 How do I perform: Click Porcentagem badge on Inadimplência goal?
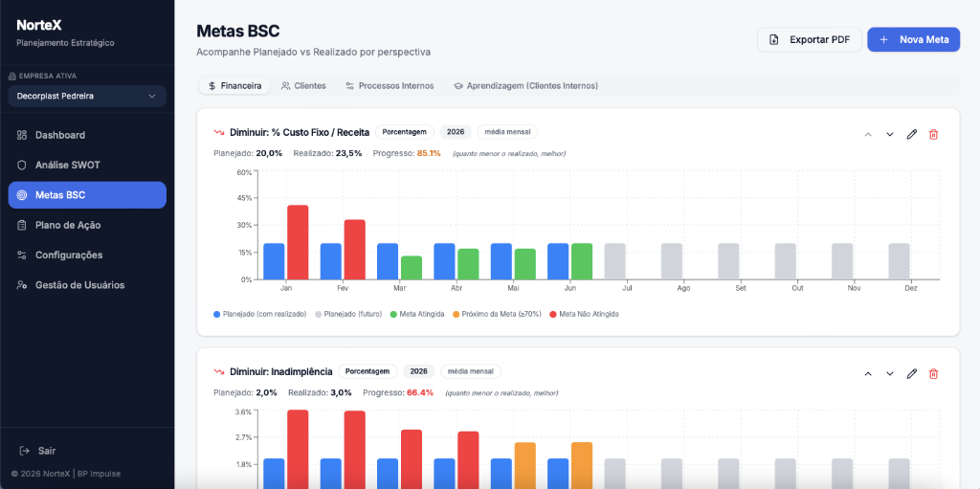367,371
